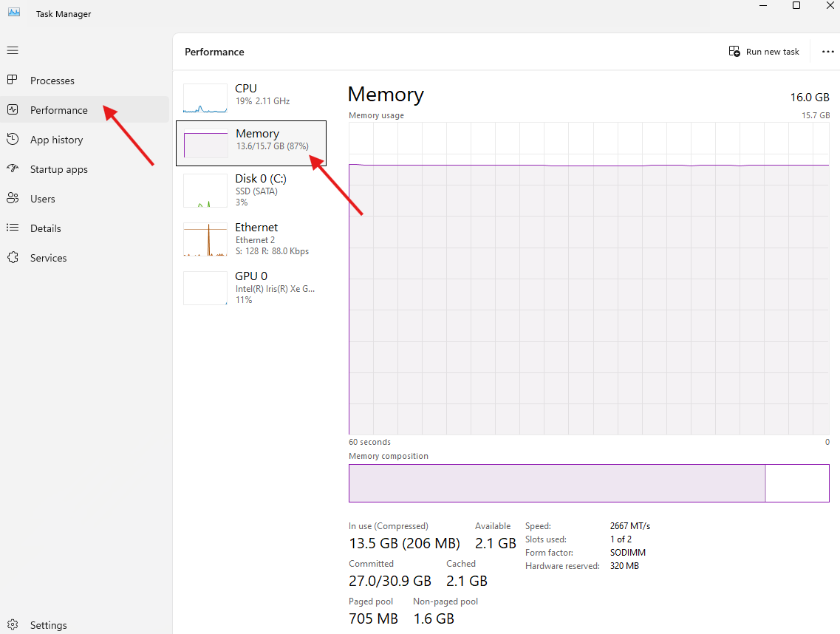The width and height of the screenshot is (840, 634).
Task: Select the Ethernet network resource
Action: [251, 239]
